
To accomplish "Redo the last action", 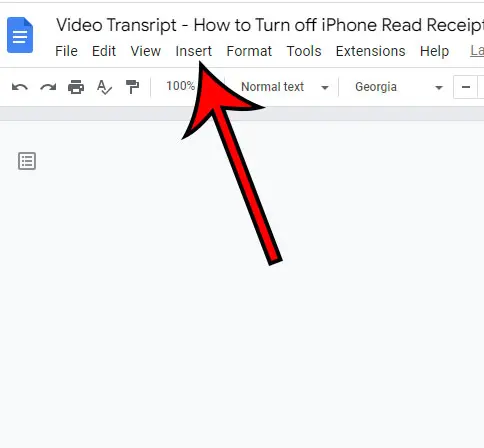I will 48,87.
